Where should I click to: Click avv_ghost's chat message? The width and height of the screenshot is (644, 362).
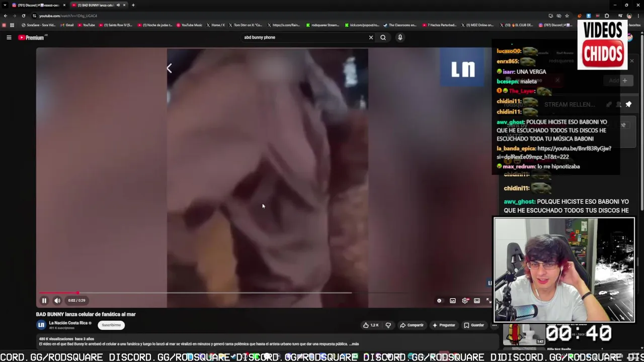(x=552, y=130)
